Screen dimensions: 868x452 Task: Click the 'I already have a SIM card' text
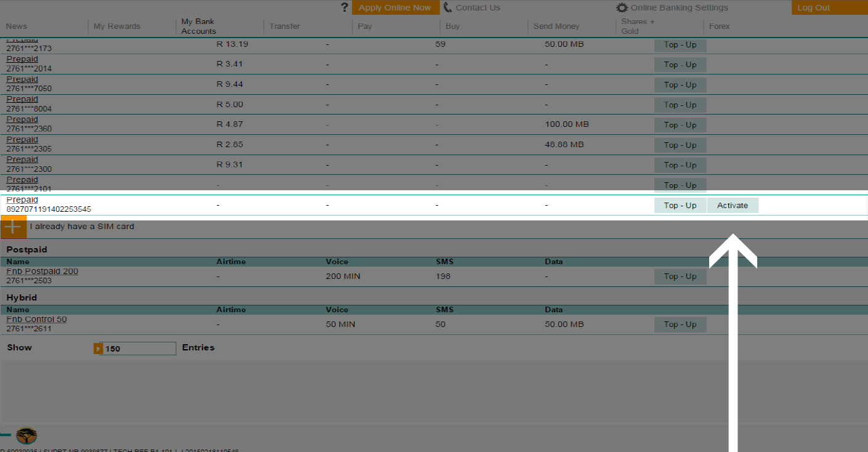tap(82, 227)
